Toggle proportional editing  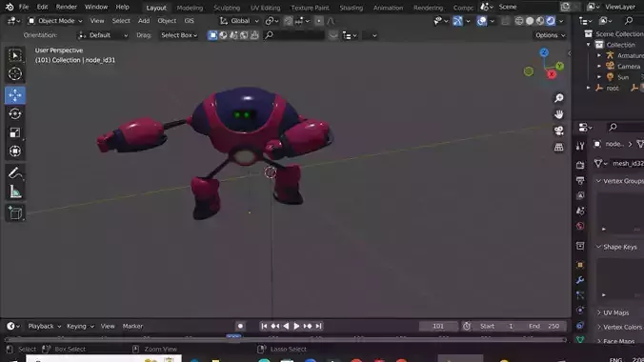point(319,21)
